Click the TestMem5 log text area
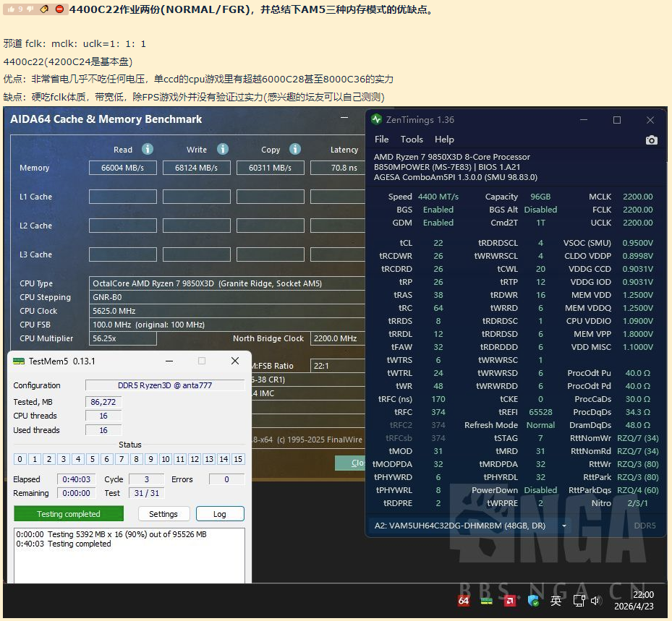This screenshot has height=621, width=672. (x=129, y=555)
